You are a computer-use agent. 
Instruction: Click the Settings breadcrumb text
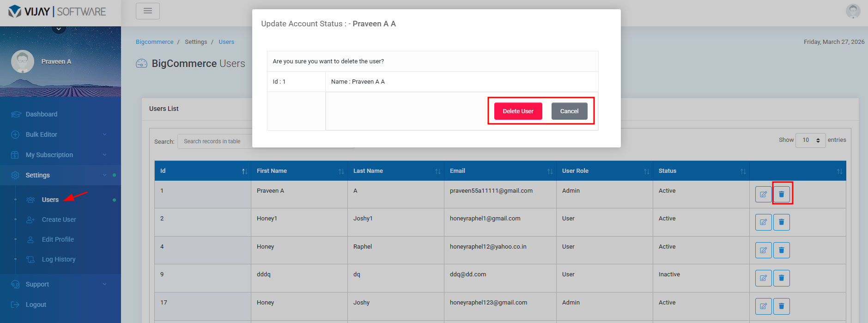coord(196,42)
